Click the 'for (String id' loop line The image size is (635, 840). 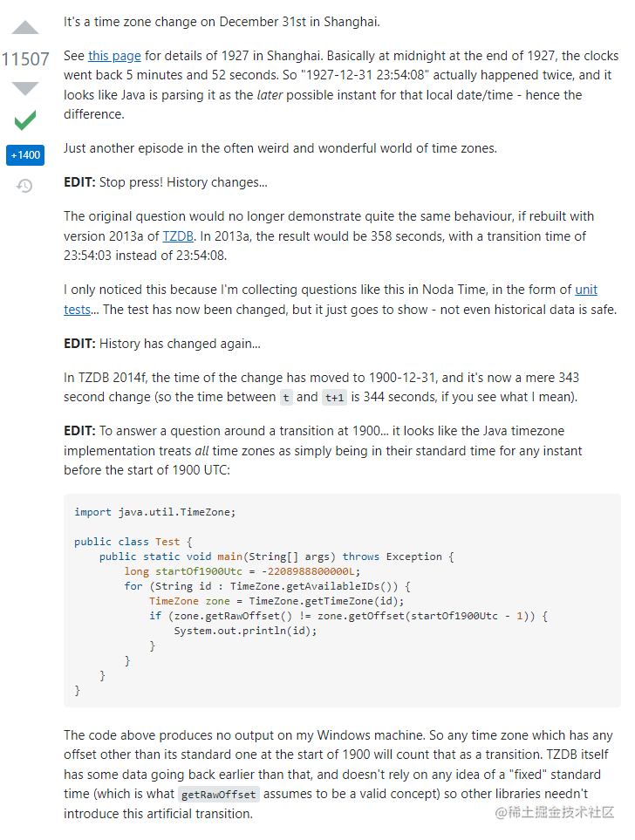click(x=268, y=587)
